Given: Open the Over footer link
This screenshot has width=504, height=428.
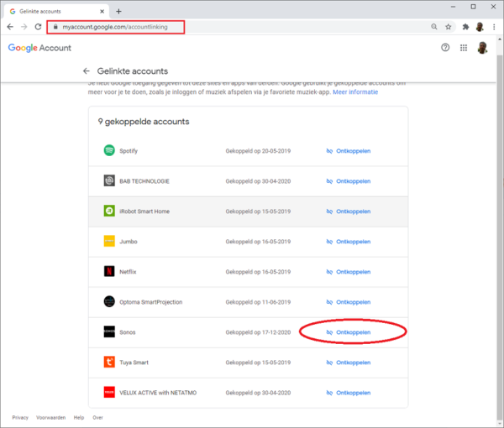Looking at the screenshot, I should (97, 417).
